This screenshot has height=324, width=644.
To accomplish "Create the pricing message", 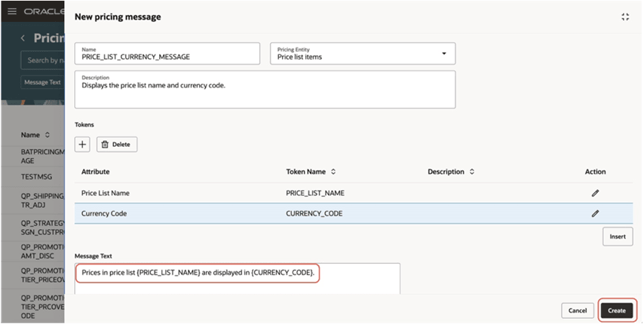I will tap(617, 310).
